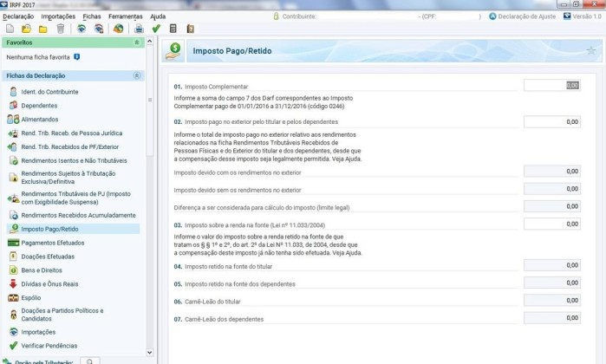Click the Imposto Complementar input field
Viewport: 606px width, 364px height.
[x=551, y=85]
